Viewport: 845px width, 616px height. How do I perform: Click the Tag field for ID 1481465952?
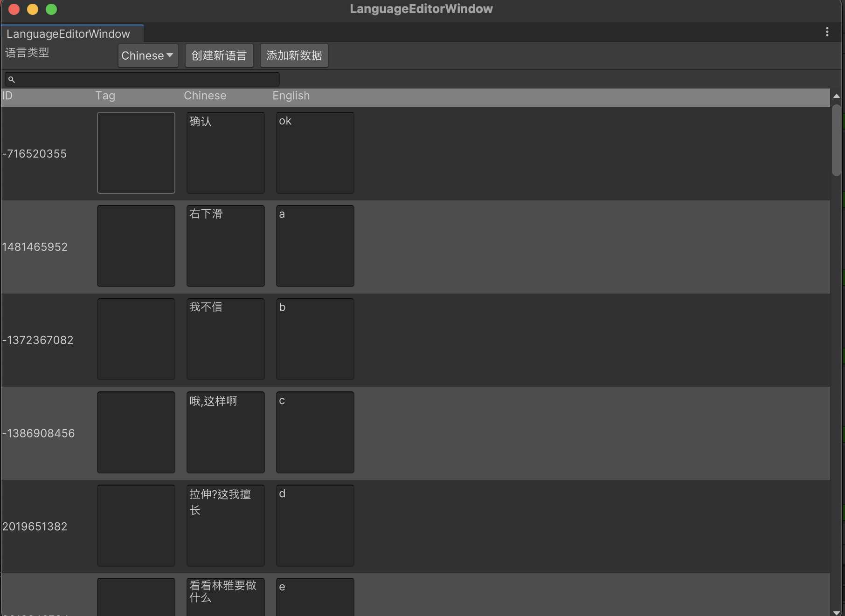pyautogui.click(x=136, y=246)
